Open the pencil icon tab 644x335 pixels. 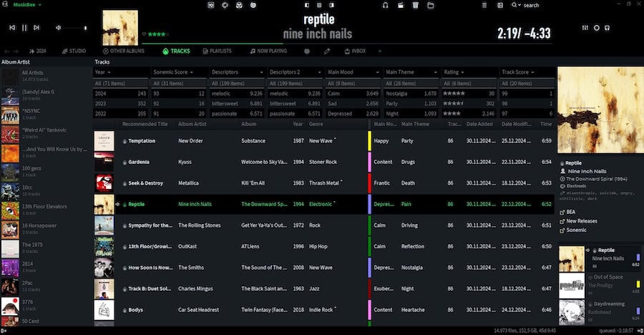pos(327,52)
